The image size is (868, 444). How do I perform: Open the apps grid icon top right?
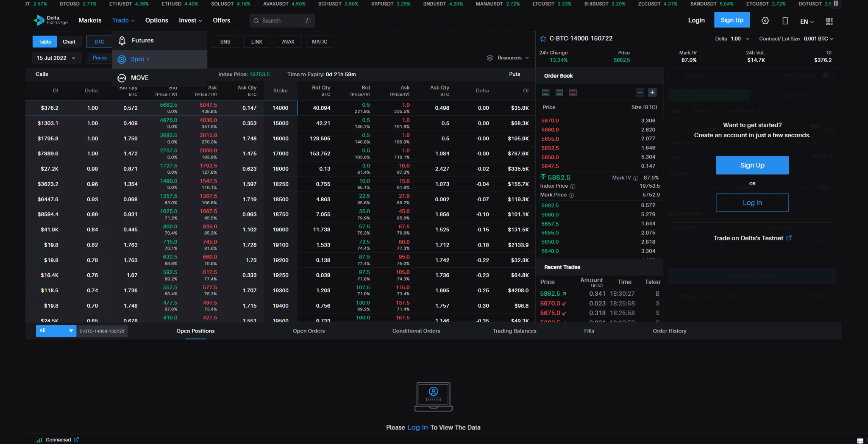coord(829,20)
